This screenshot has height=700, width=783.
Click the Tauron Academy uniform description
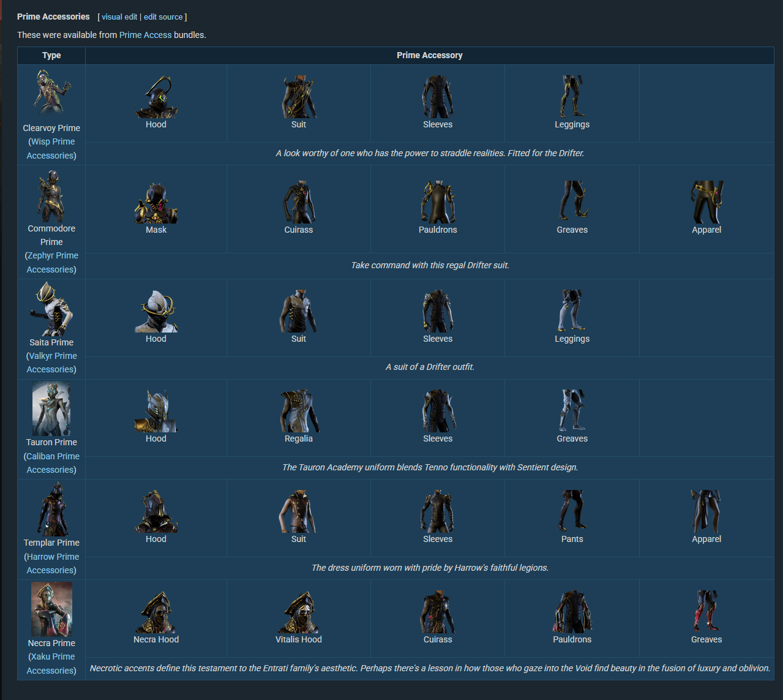(x=430, y=467)
